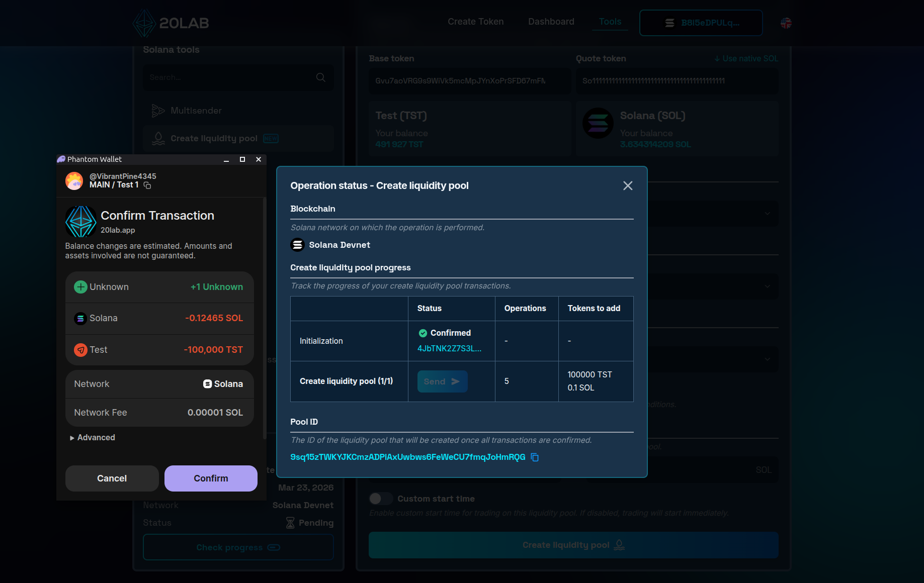Expand the second dropdown chevron behind the dialog
Screen dimensions: 924x583
point(768,286)
